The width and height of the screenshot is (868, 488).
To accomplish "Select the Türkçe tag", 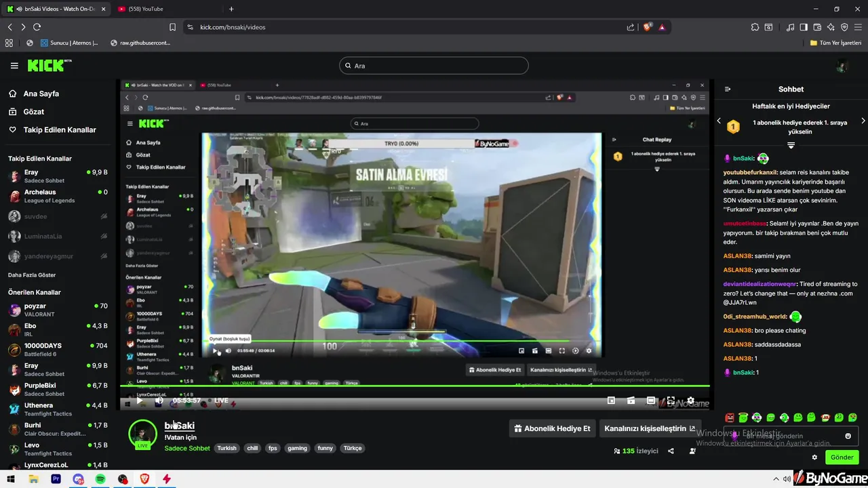I will pyautogui.click(x=353, y=448).
